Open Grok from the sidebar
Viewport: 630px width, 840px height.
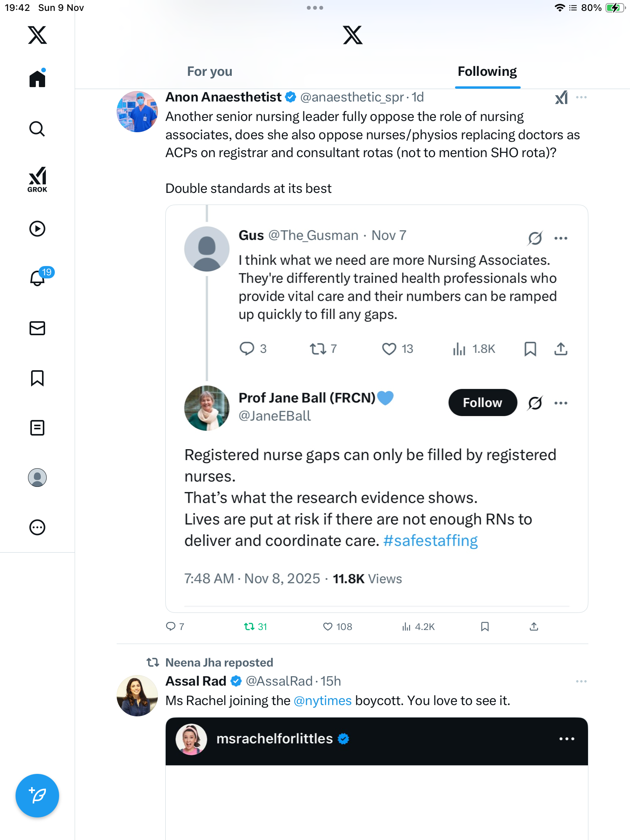coord(37,179)
